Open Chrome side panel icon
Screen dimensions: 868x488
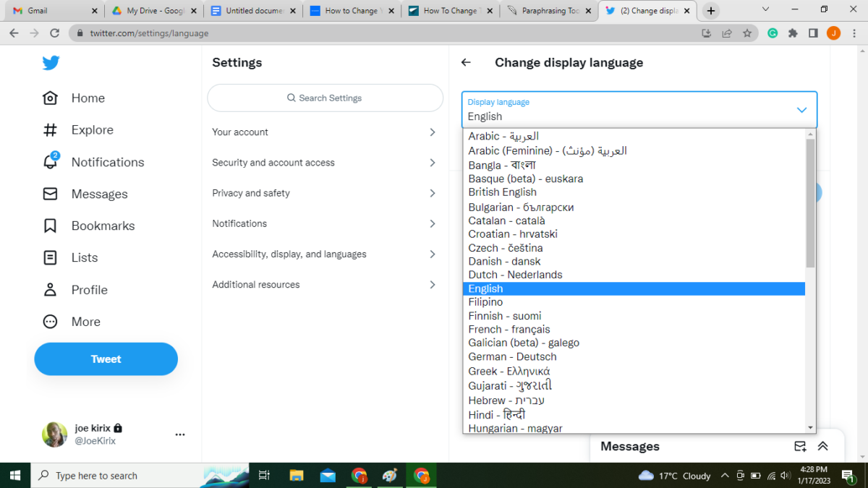pyautogui.click(x=813, y=33)
